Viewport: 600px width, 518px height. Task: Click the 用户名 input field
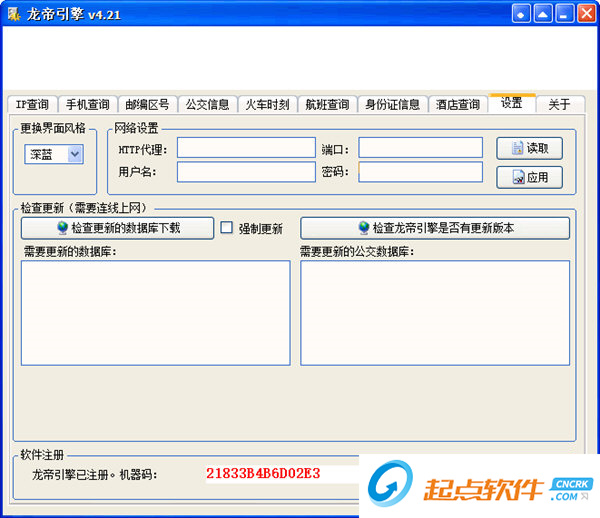tap(246, 172)
